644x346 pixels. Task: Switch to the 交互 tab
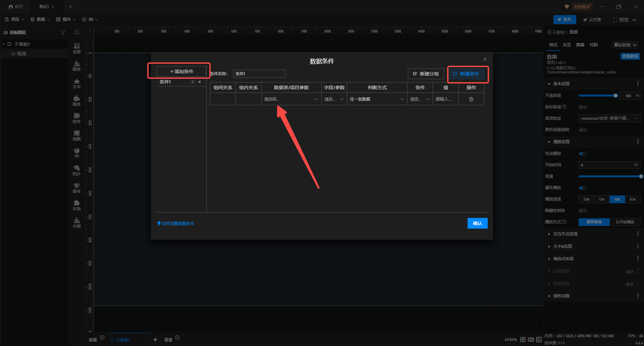(567, 45)
